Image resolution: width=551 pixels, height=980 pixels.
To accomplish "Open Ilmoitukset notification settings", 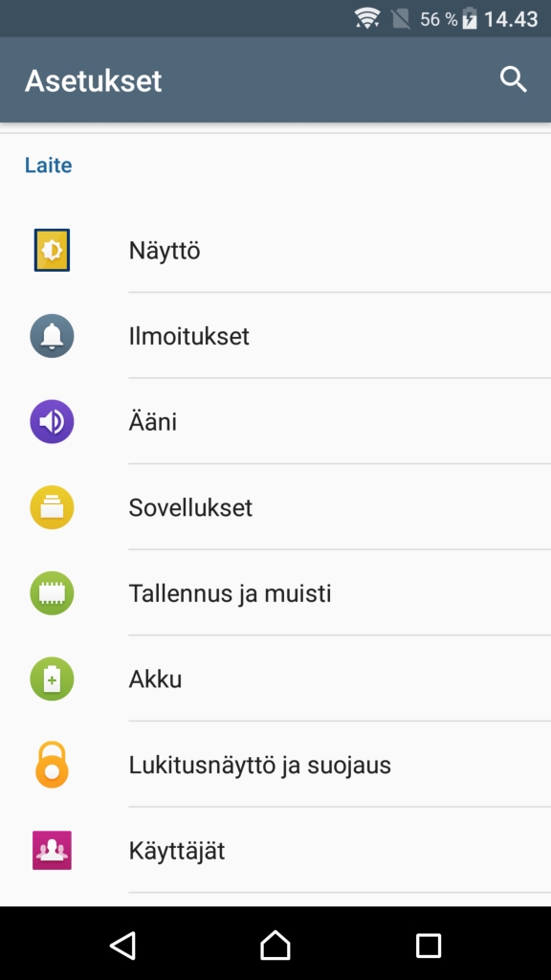I will (x=275, y=336).
